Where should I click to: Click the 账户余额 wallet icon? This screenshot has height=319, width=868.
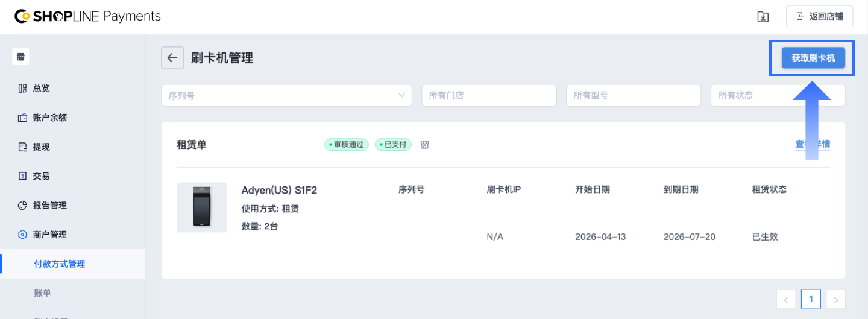pyautogui.click(x=22, y=118)
